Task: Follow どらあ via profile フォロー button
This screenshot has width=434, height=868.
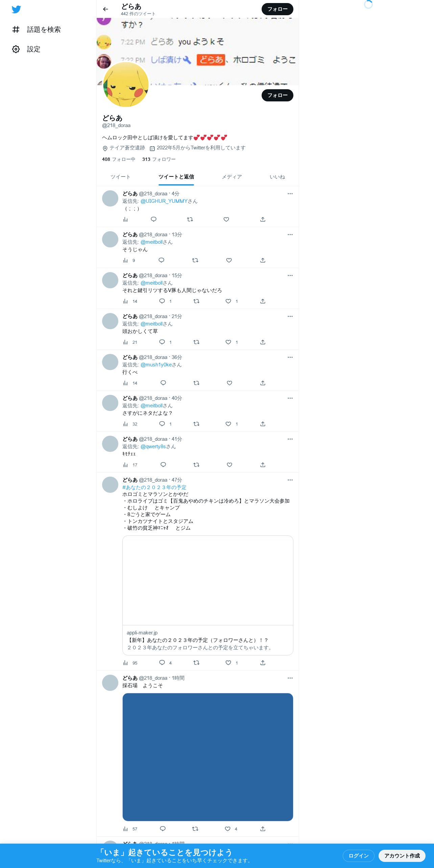Action: coord(277,95)
